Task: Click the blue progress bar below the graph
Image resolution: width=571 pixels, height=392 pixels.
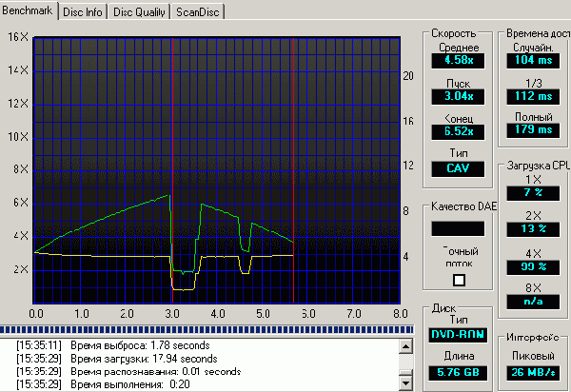Action: pyautogui.click(x=207, y=330)
